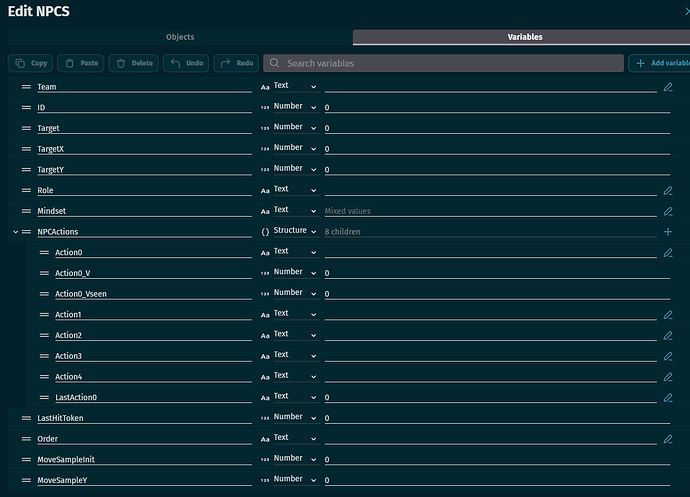Click the pencil edit icon for Team

click(668, 87)
